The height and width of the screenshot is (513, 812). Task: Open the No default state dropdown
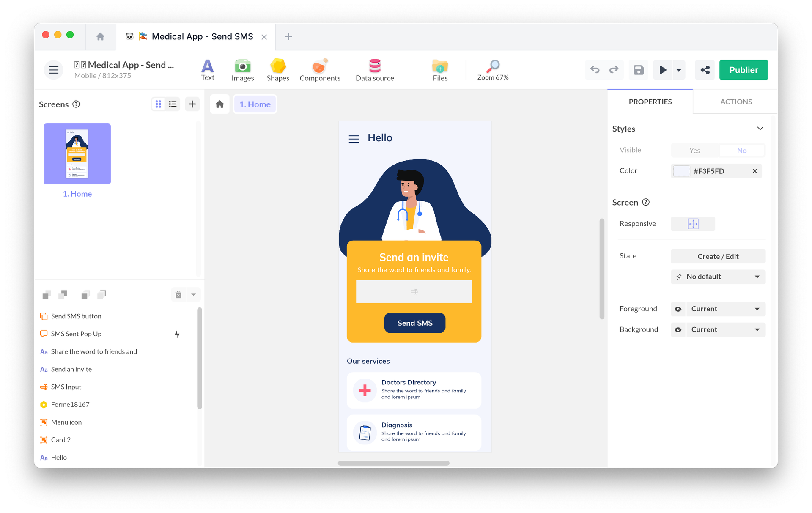pos(718,277)
